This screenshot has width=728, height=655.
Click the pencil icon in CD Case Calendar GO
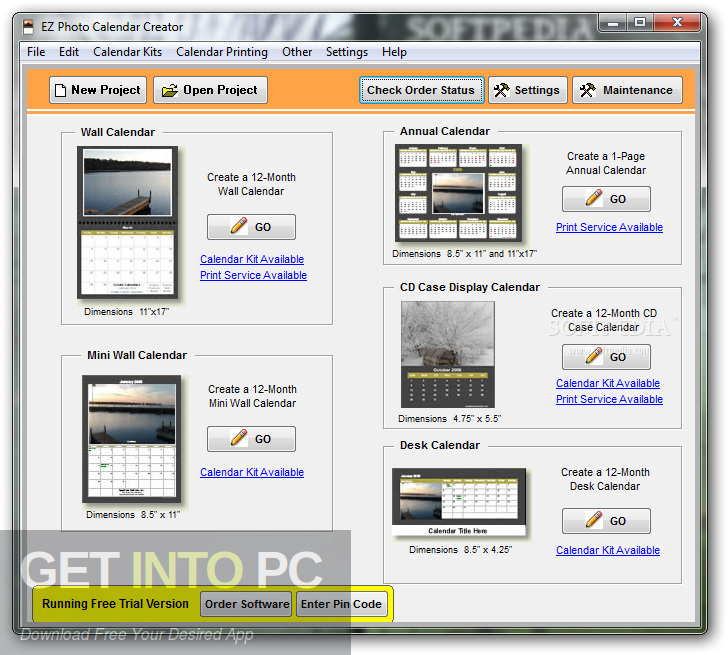(x=594, y=356)
